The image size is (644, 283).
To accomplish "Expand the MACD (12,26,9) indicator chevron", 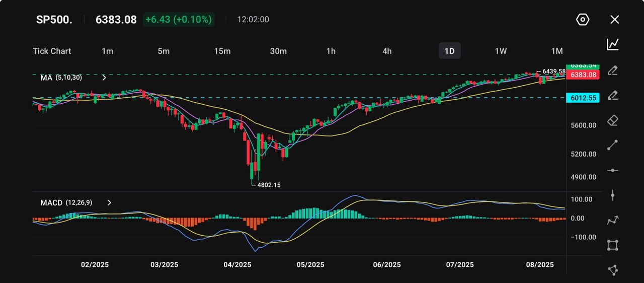I will click(x=109, y=202).
